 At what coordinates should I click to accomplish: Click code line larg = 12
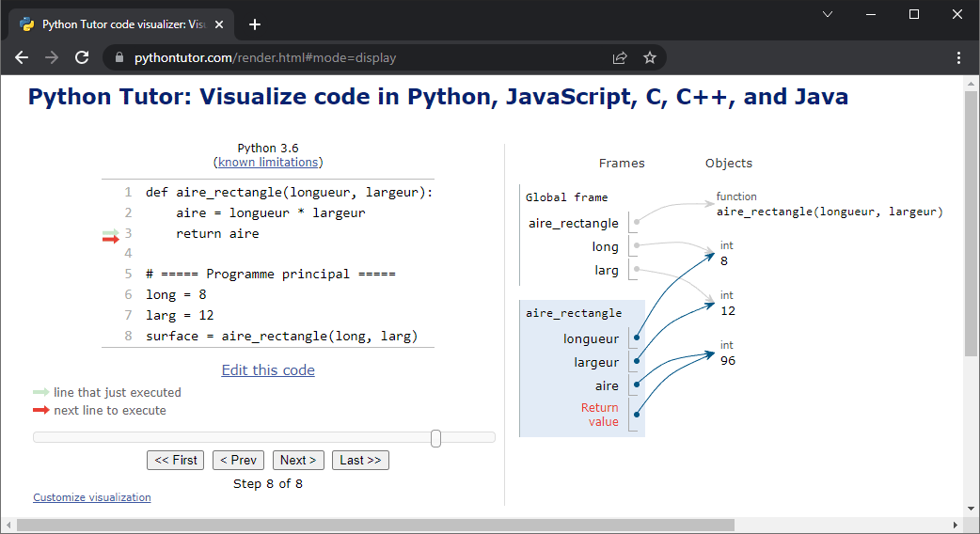tap(180, 315)
